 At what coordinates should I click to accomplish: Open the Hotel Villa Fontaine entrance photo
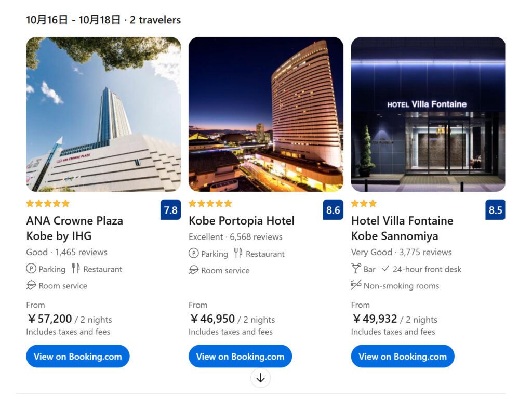tap(428, 114)
